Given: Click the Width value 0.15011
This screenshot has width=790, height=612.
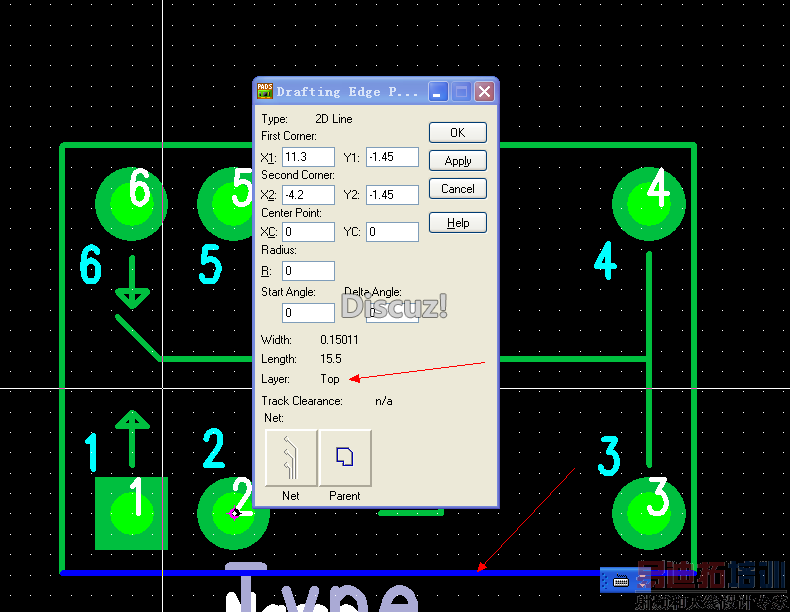Looking at the screenshot, I should pos(339,340).
